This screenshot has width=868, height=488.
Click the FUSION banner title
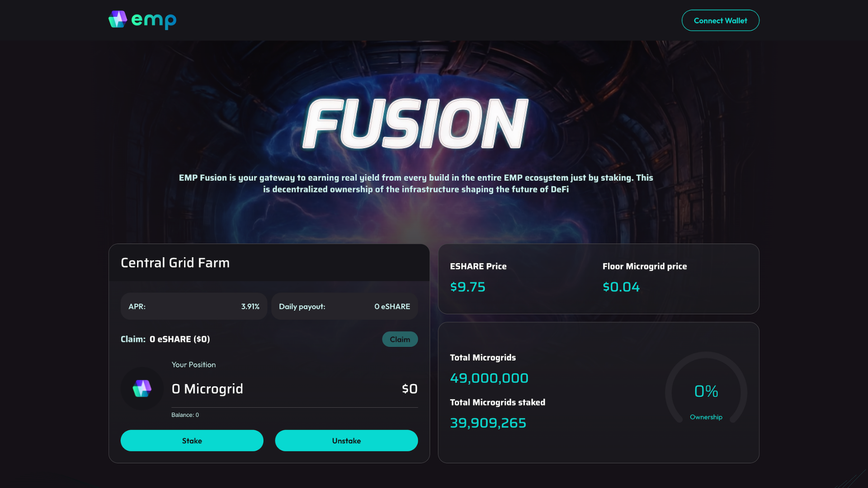click(415, 123)
